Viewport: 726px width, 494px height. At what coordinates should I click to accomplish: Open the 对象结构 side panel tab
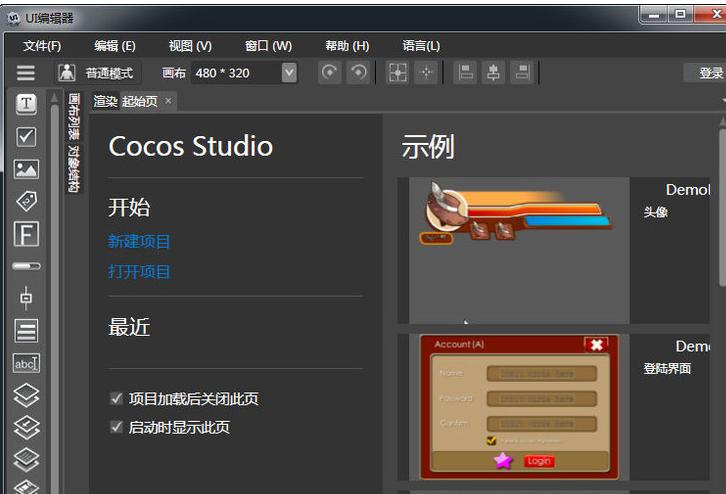[x=74, y=169]
